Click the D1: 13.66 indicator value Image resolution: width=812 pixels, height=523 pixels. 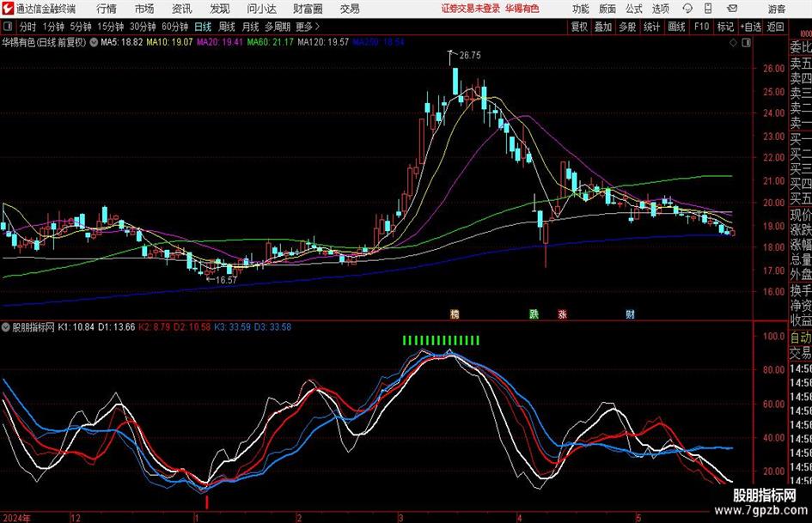[117, 327]
